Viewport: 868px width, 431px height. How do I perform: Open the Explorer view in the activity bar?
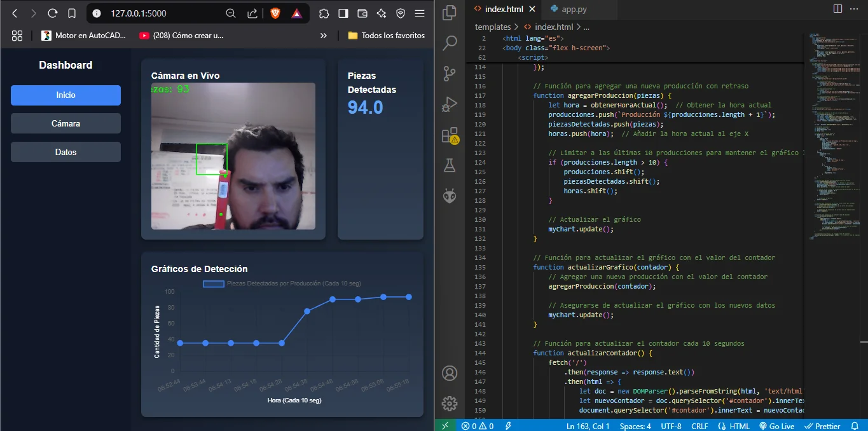(x=450, y=12)
